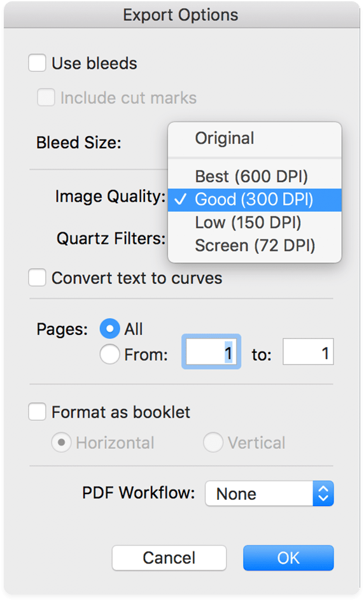The width and height of the screenshot is (364, 601).
Task: Select Screen (72 DPI) option
Action: (255, 246)
